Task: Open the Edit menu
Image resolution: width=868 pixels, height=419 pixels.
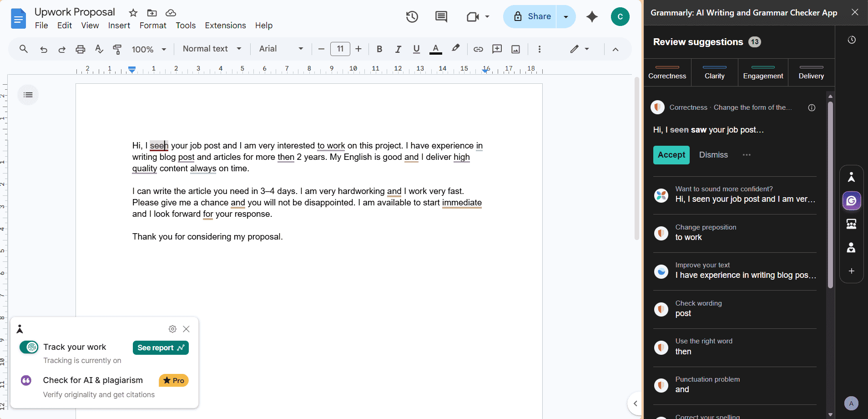Action: [65, 26]
